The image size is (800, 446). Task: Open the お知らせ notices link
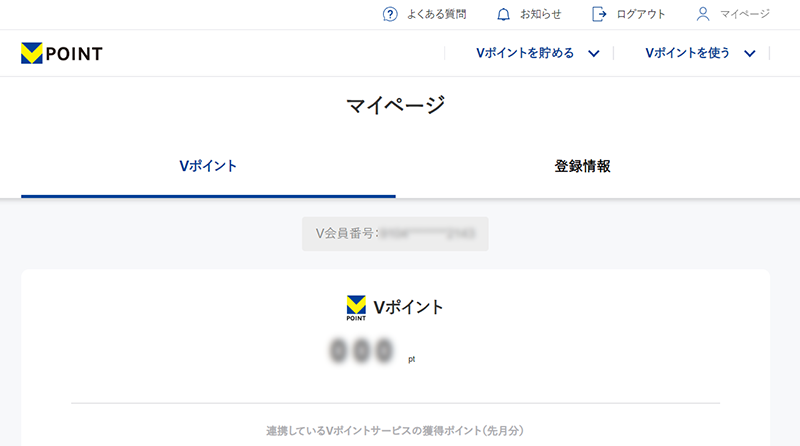point(540,14)
